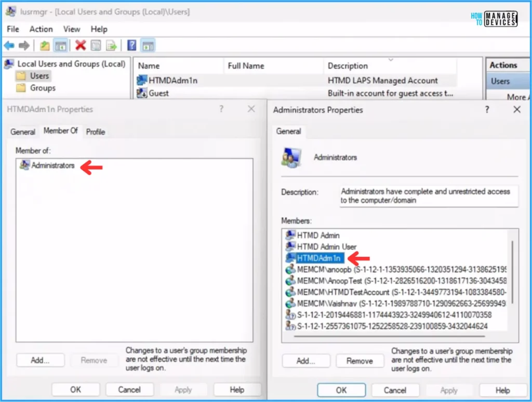Viewport: 532px width, 402px height.
Task: Click Add button in Administrators Properties
Action: pyautogui.click(x=306, y=361)
